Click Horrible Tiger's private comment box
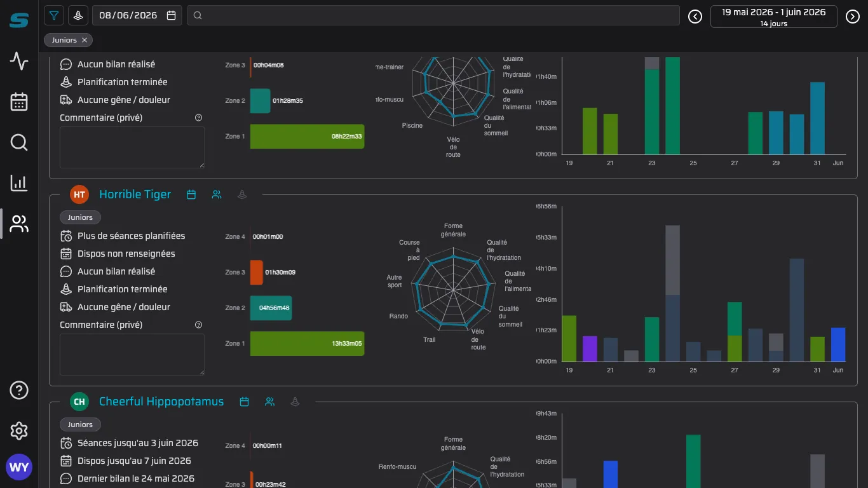Viewport: 868px width, 488px height. [132, 355]
